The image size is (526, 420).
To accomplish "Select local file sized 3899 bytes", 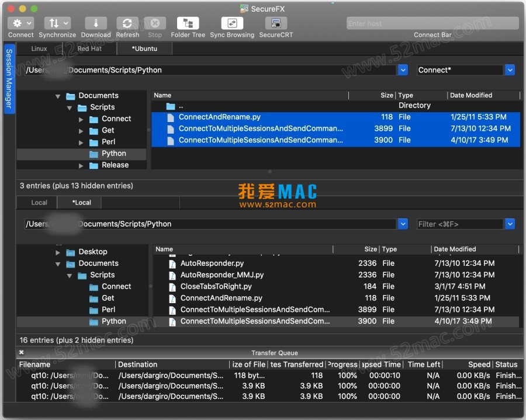I will [337, 310].
